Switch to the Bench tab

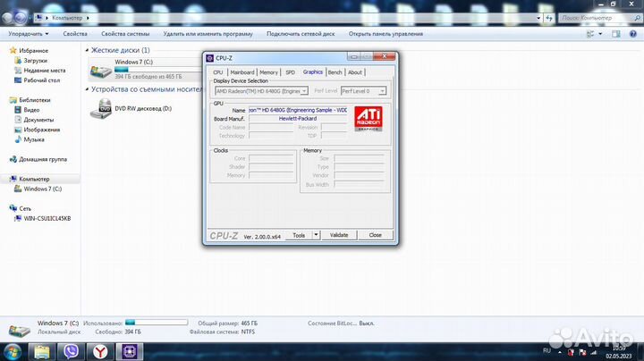tap(335, 72)
